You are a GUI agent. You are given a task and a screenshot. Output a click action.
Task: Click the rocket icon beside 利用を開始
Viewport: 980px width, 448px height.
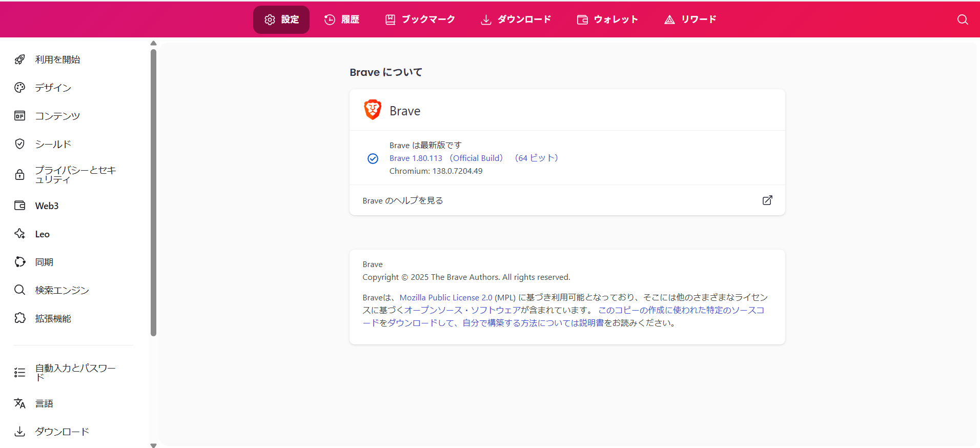19,59
